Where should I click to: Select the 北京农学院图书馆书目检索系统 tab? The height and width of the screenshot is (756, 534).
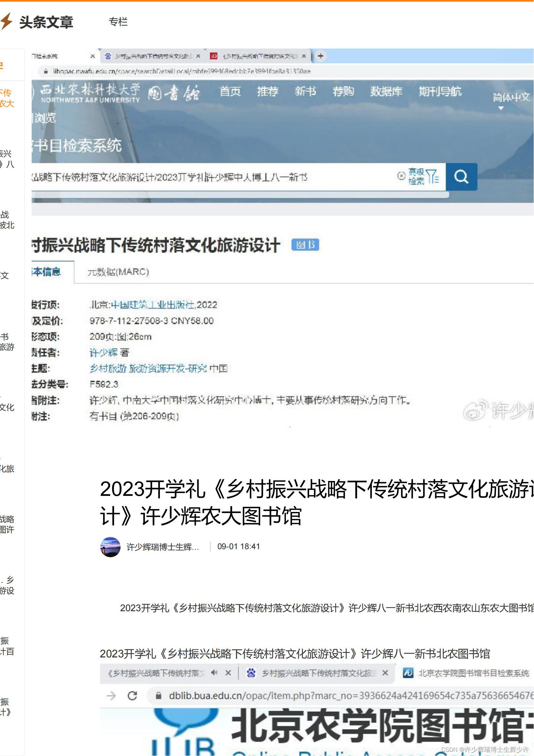(x=466, y=673)
